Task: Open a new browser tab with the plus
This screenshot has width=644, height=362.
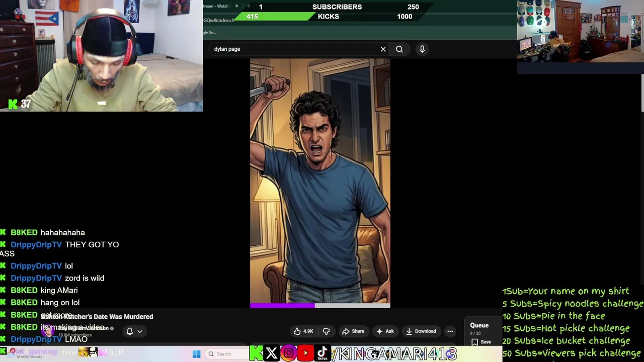Action: (x=249, y=6)
